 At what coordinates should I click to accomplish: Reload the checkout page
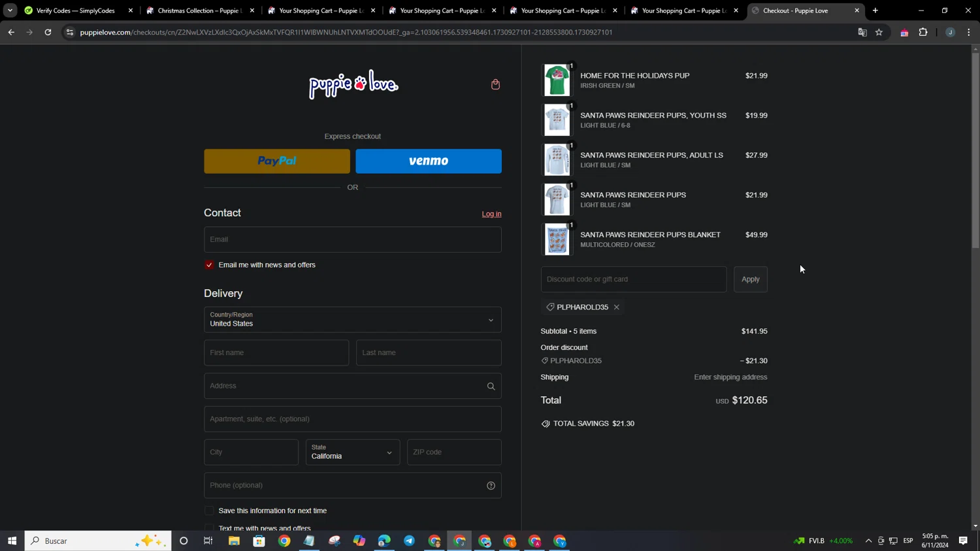(48, 32)
